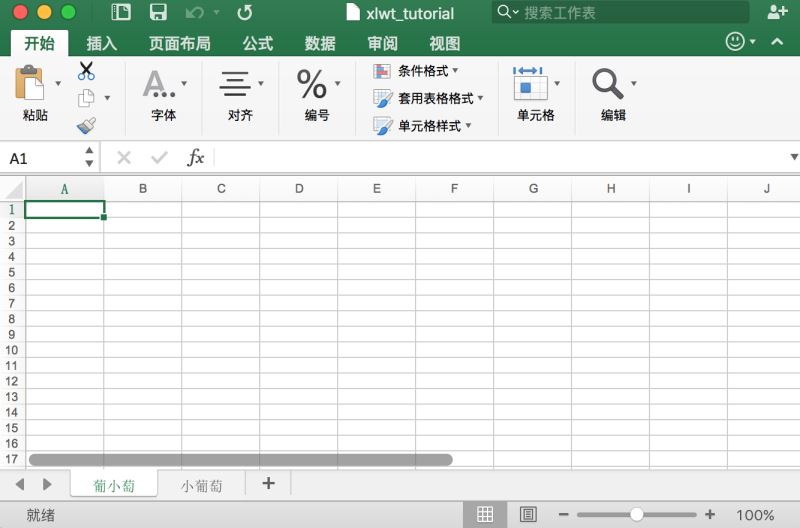Viewport: 800px width, 528px height.
Task: Select column J header
Action: coord(766,189)
